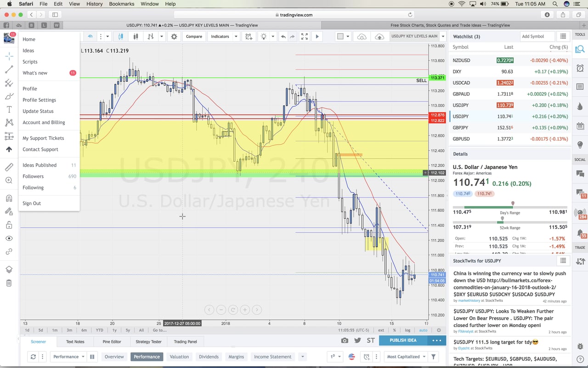Screen dimensions: 588x368
Task: Open chart properties gear icon
Action: (x=174, y=36)
